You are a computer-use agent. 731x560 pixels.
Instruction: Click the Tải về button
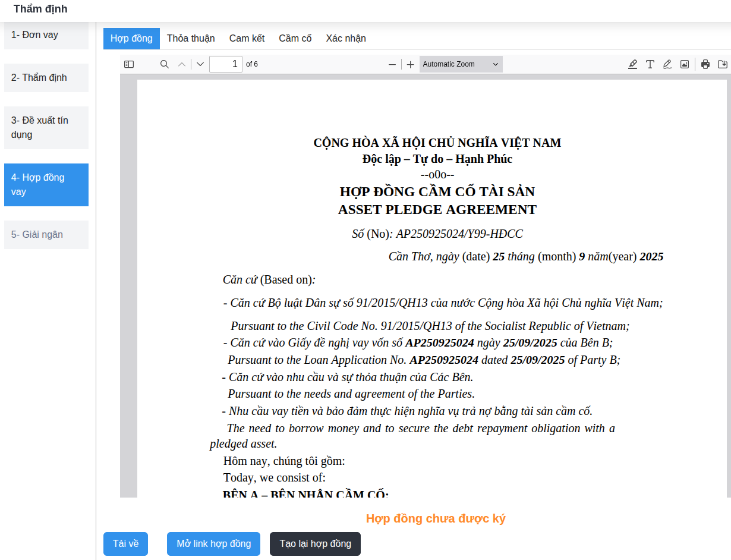[x=125, y=544]
